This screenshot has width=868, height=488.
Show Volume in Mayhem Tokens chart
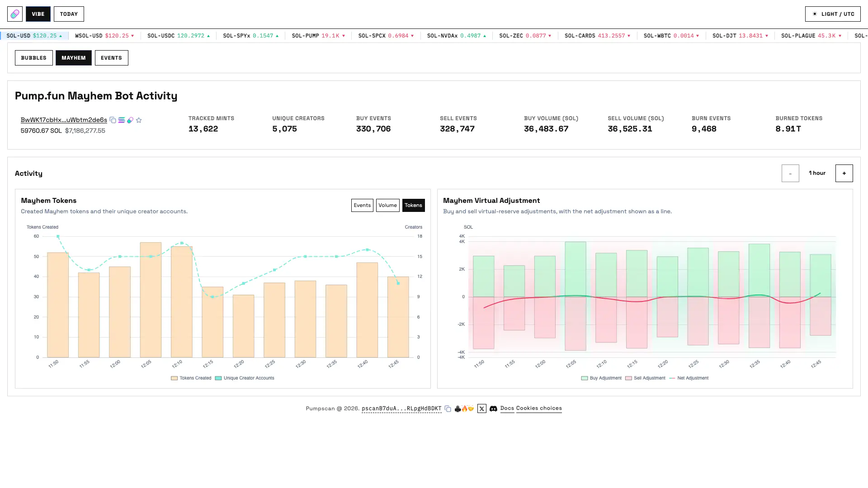tap(387, 205)
